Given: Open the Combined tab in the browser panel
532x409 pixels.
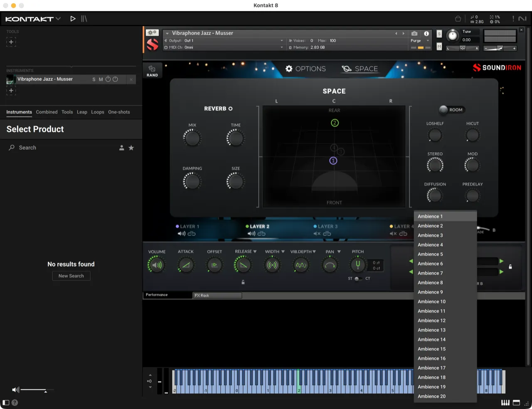Looking at the screenshot, I should point(47,112).
